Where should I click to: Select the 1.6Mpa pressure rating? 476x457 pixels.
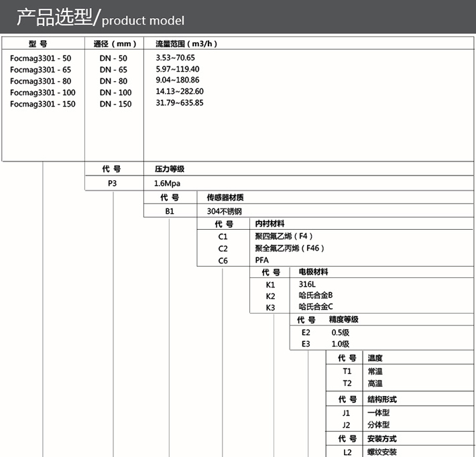[x=168, y=183]
